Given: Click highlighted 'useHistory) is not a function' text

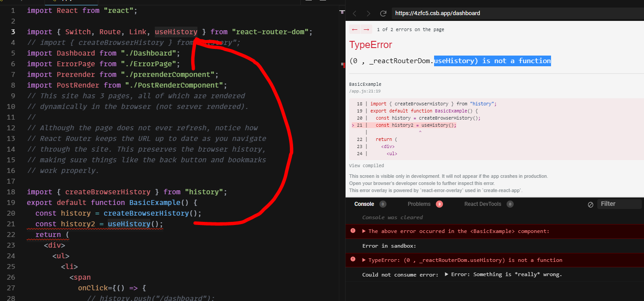Looking at the screenshot, I should tap(492, 60).
